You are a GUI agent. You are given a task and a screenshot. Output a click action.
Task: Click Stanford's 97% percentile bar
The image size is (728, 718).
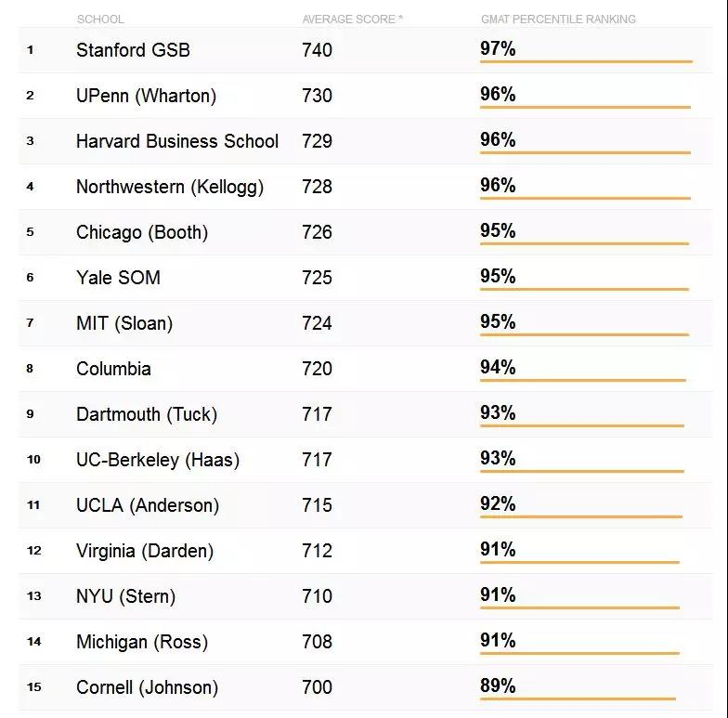(587, 61)
